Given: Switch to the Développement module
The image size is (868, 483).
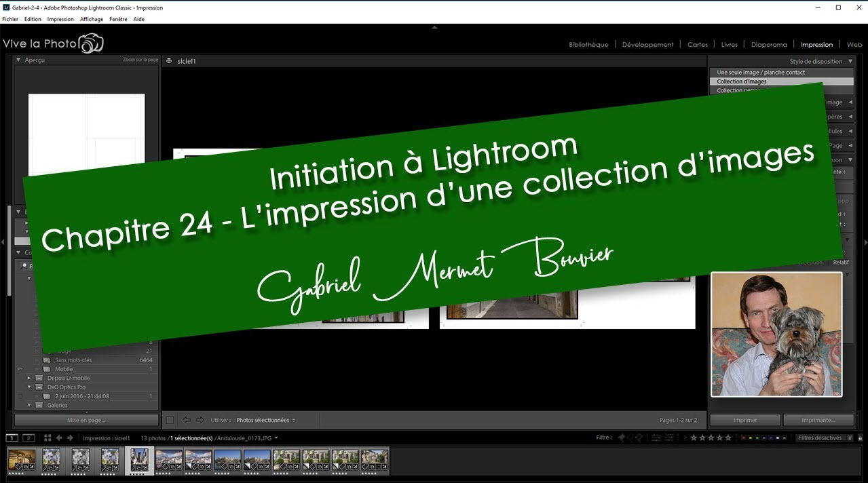Looking at the screenshot, I should (x=647, y=45).
